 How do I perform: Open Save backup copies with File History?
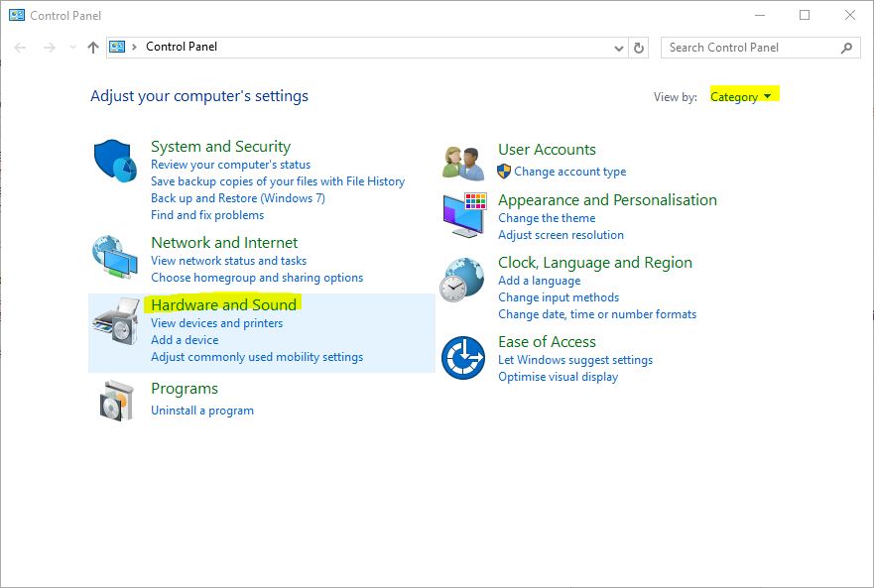pos(278,181)
